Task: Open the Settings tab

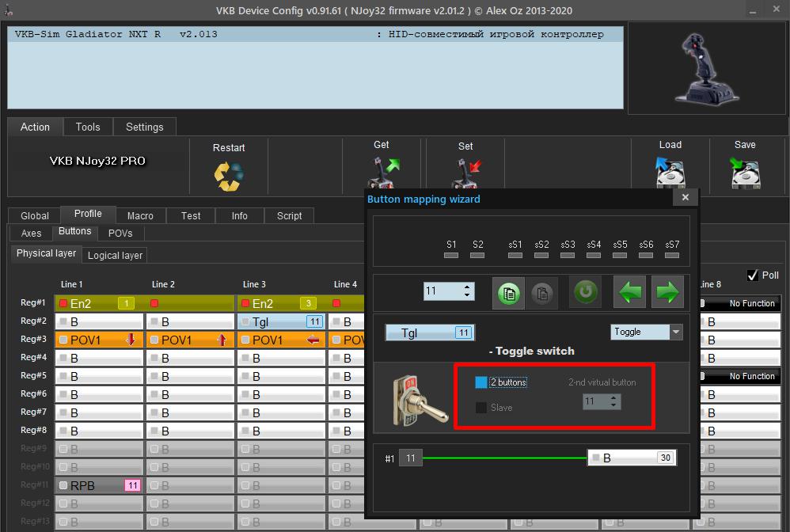Action: coord(145,127)
